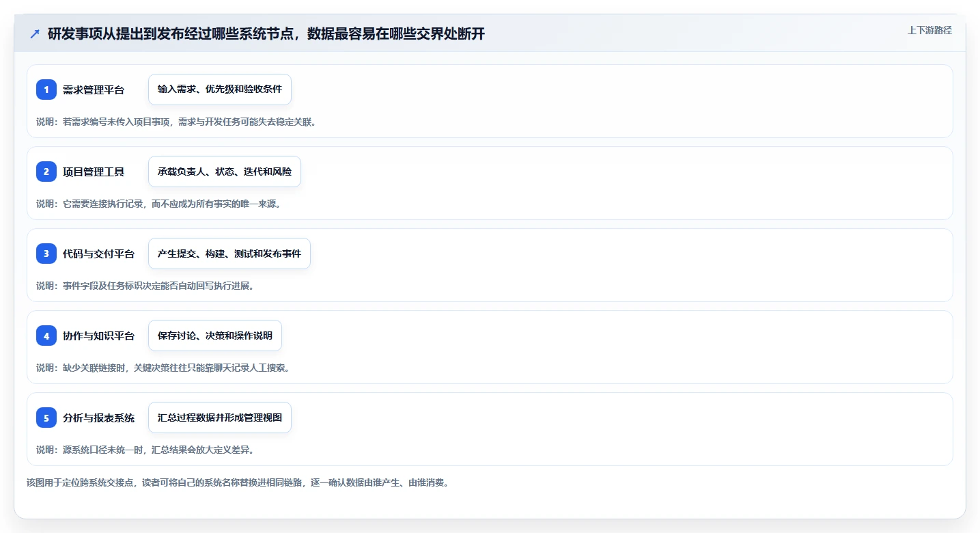980x533 pixels.
Task: Click the 上下游路径 label
Action: pyautogui.click(x=929, y=30)
